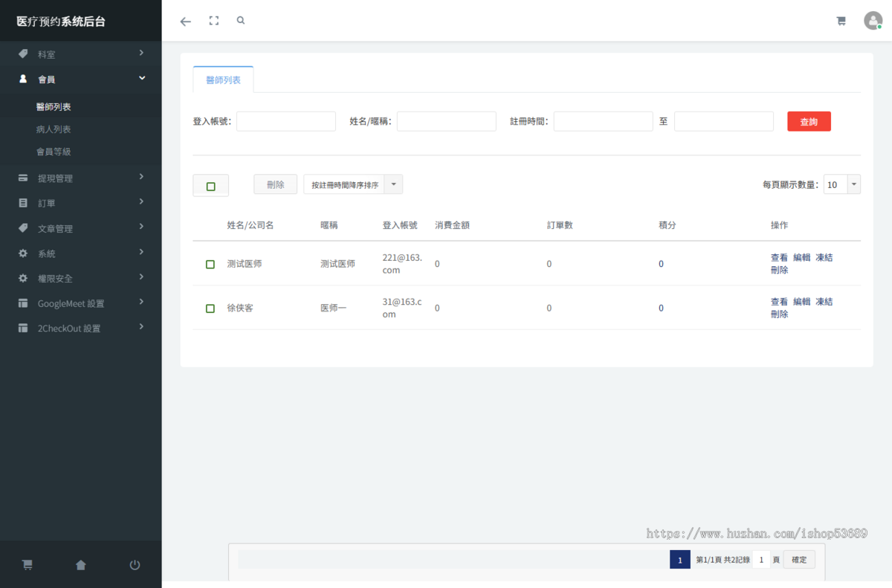Click 刪除 link for 测试医师 row
The image size is (892, 588).
[779, 271]
